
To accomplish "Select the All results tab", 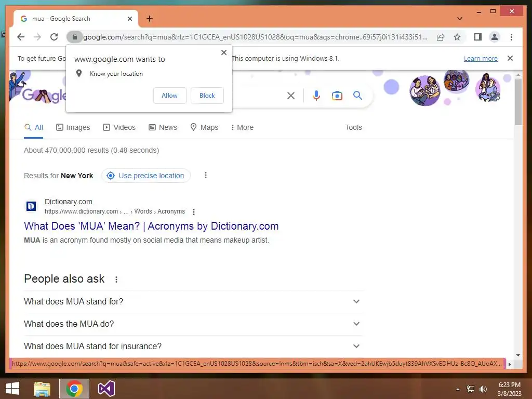I will (x=34, y=128).
